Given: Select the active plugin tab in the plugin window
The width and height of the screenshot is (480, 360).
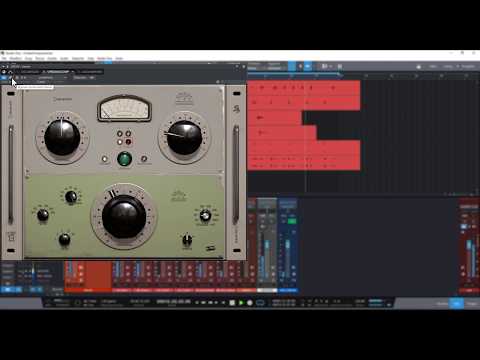Looking at the screenshot, I should pos(57,72).
